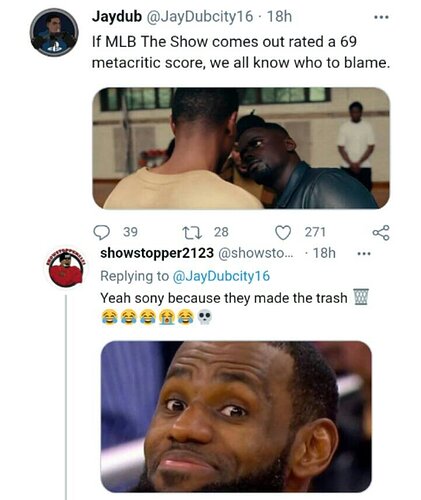Click the showstopper2123 display name

(x=157, y=253)
